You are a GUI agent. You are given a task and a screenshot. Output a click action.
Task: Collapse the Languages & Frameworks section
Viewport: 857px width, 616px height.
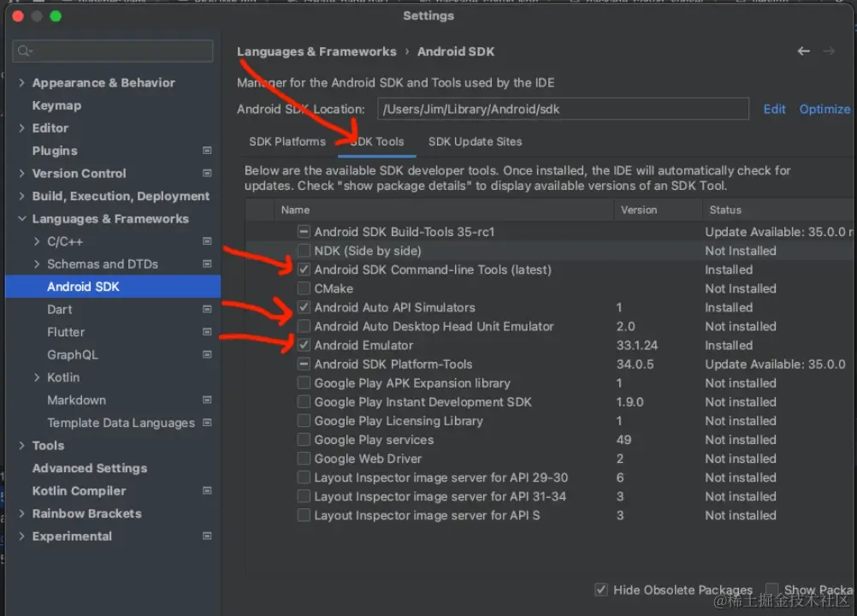pyautogui.click(x=21, y=219)
